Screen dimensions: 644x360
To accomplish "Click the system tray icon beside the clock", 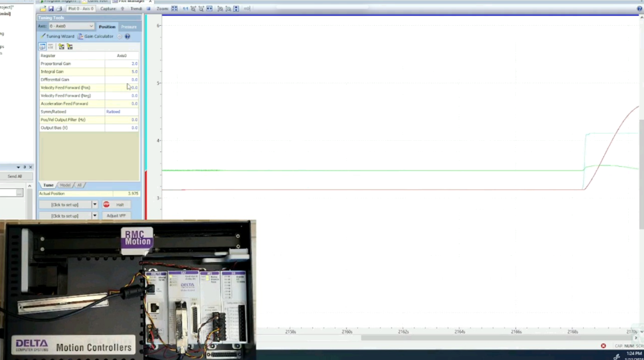I will click(617, 356).
